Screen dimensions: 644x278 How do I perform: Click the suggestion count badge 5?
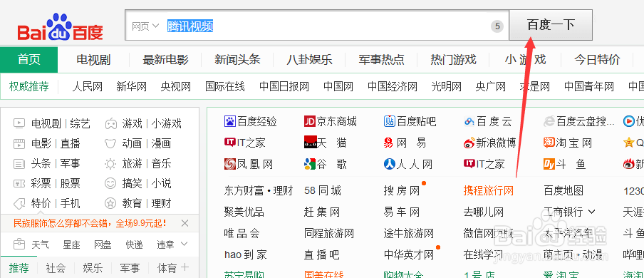click(x=497, y=27)
